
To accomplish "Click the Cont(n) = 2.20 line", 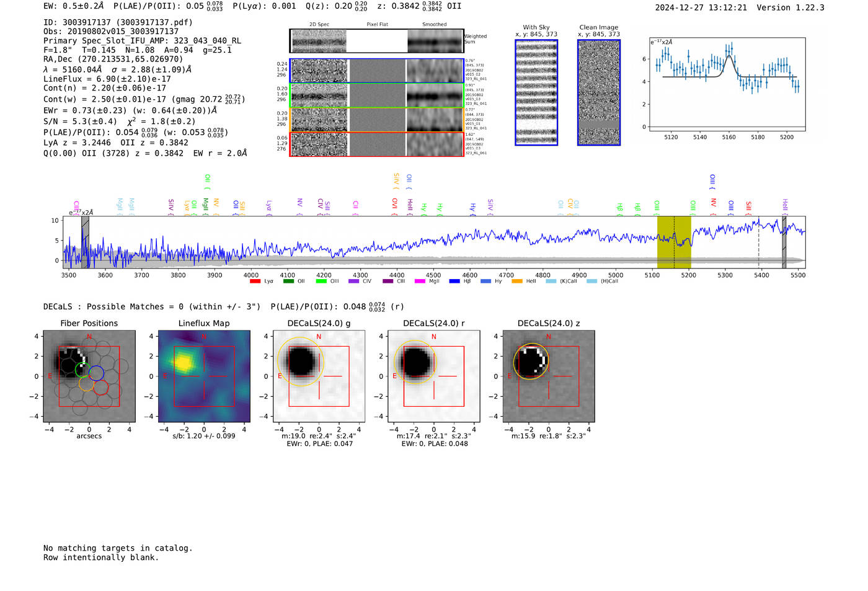I will click(105, 88).
